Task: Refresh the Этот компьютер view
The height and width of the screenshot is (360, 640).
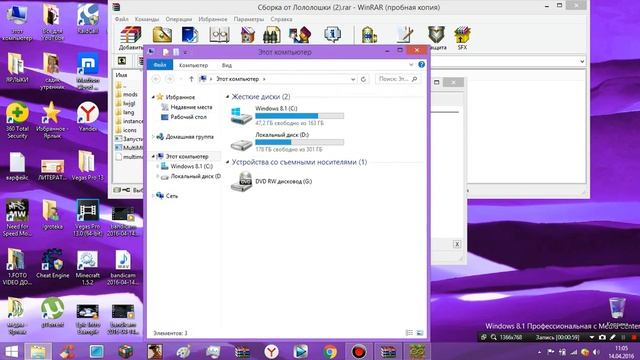Action: 363,79
